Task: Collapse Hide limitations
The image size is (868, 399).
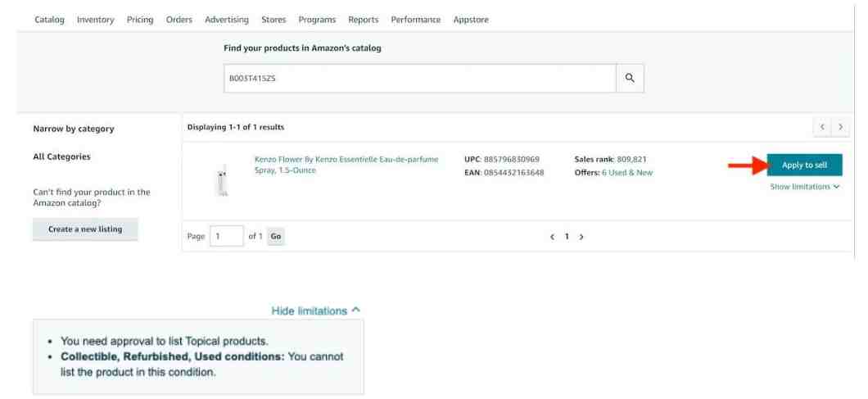Action: coord(315,311)
